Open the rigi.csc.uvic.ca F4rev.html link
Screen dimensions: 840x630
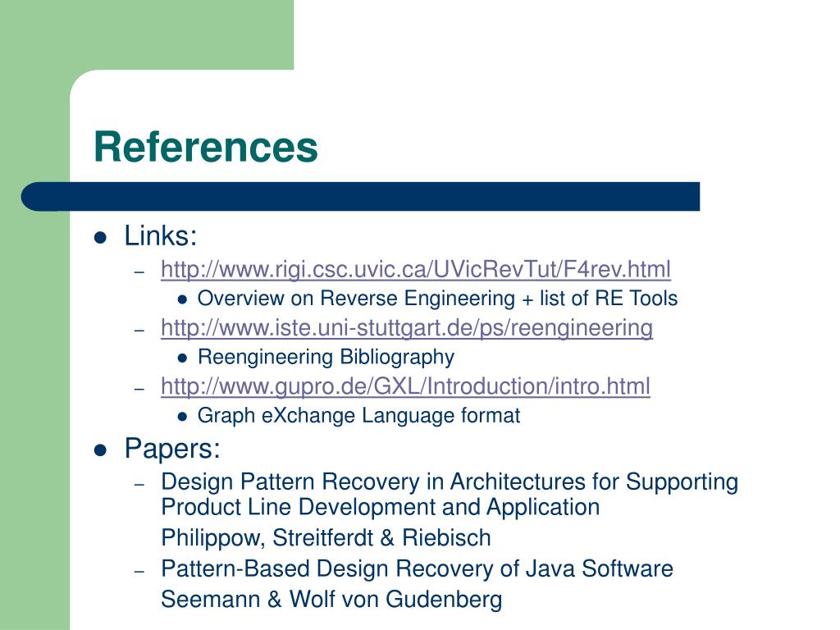(416, 269)
